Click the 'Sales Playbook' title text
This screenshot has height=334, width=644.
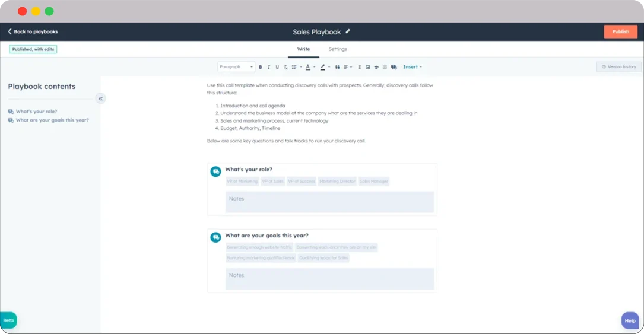pos(317,32)
